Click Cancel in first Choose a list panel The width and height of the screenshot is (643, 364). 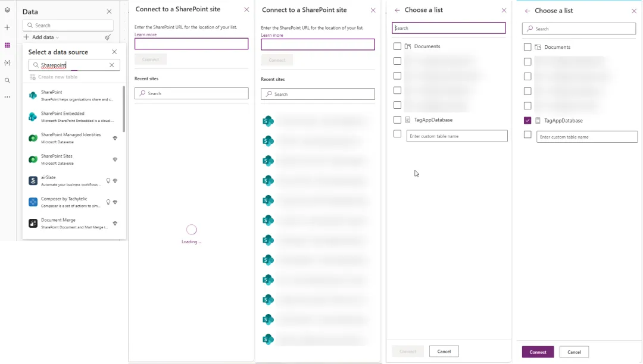444,352
